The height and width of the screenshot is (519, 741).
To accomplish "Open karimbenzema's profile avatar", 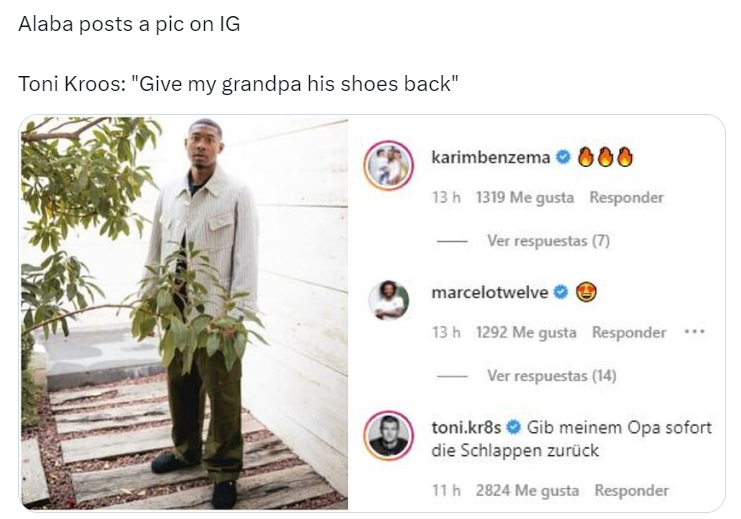I will 388,165.
